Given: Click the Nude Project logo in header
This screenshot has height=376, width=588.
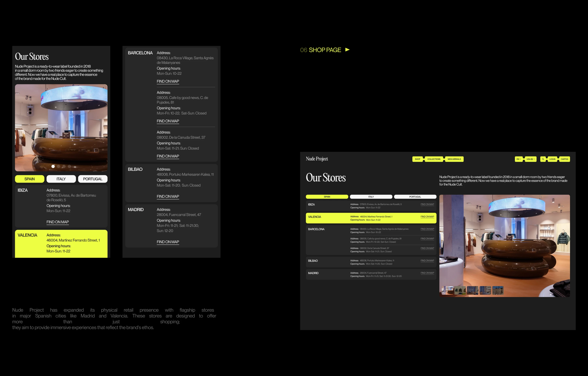Looking at the screenshot, I should [x=317, y=159].
